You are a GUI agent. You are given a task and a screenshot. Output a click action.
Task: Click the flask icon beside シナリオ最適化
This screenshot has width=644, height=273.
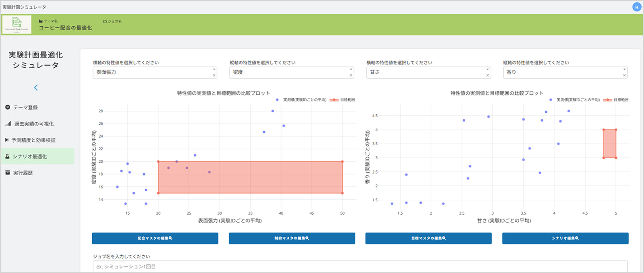coord(7,156)
